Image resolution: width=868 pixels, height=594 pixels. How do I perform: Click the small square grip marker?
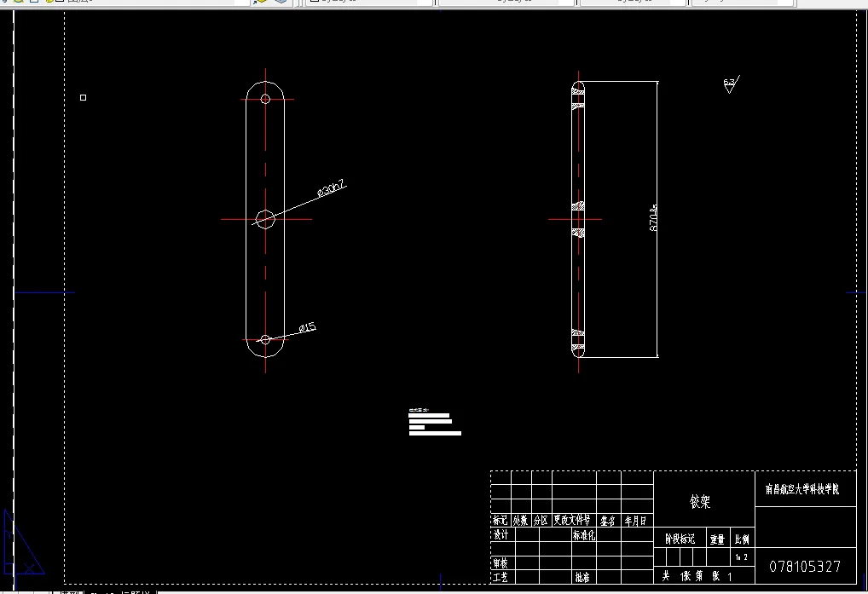point(83,97)
